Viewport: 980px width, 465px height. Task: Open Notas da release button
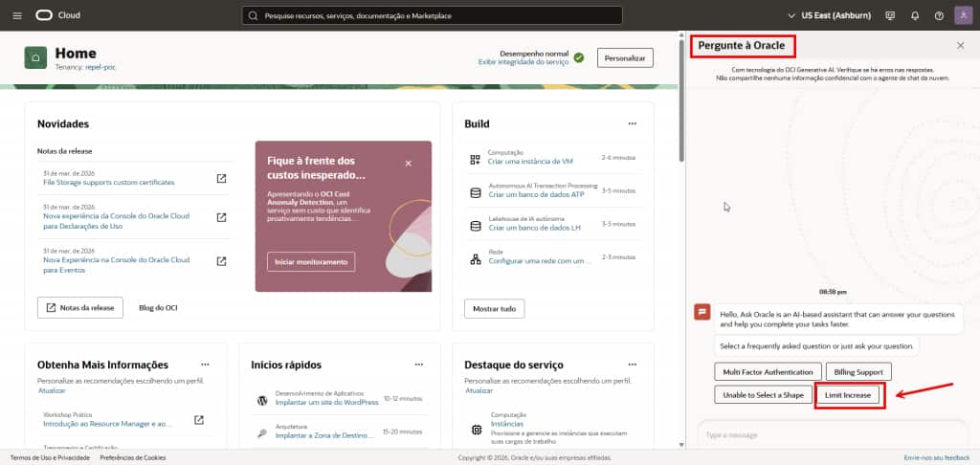point(80,307)
